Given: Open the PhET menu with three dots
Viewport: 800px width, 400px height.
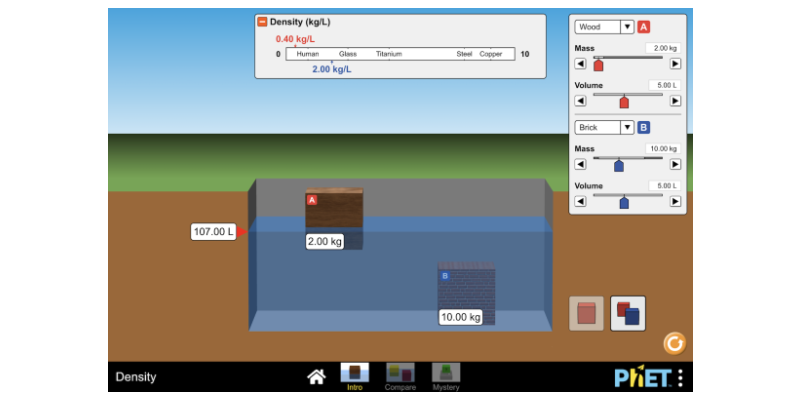Looking at the screenshot, I should tap(680, 378).
